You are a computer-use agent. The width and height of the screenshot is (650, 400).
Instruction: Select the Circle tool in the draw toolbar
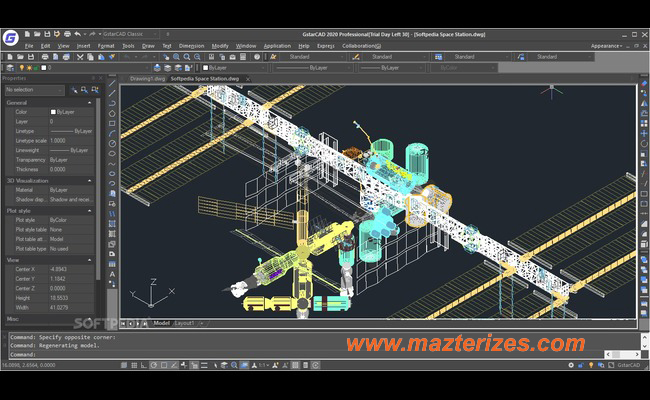112,143
